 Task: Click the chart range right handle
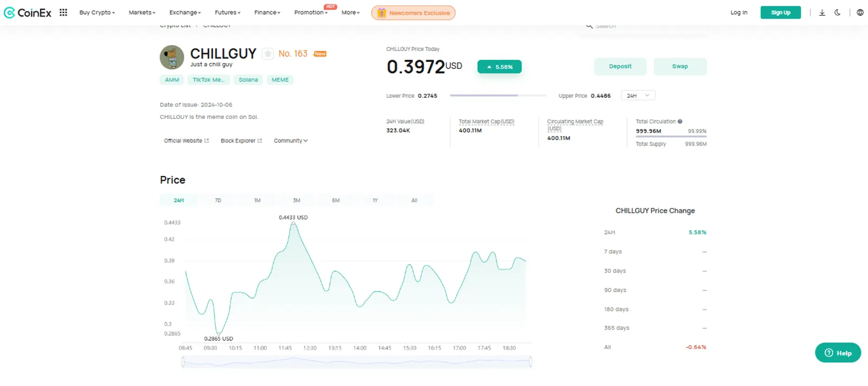coord(530,362)
